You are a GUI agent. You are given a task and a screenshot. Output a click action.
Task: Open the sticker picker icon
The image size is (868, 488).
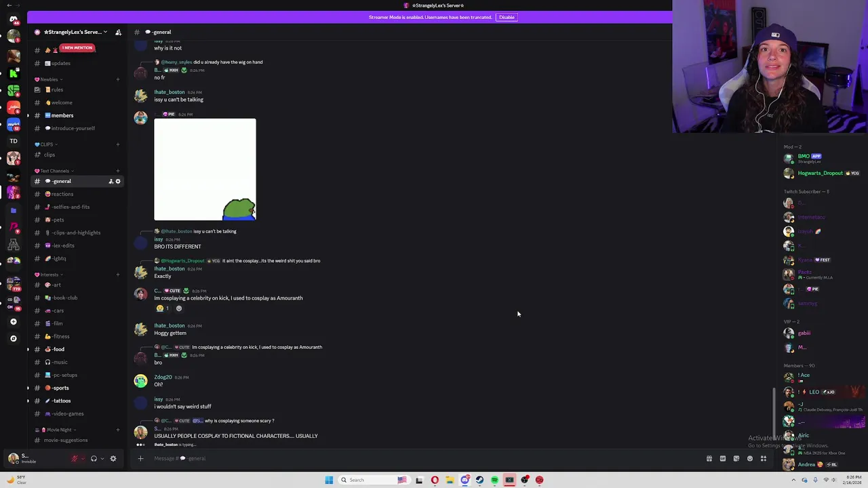pos(736,459)
